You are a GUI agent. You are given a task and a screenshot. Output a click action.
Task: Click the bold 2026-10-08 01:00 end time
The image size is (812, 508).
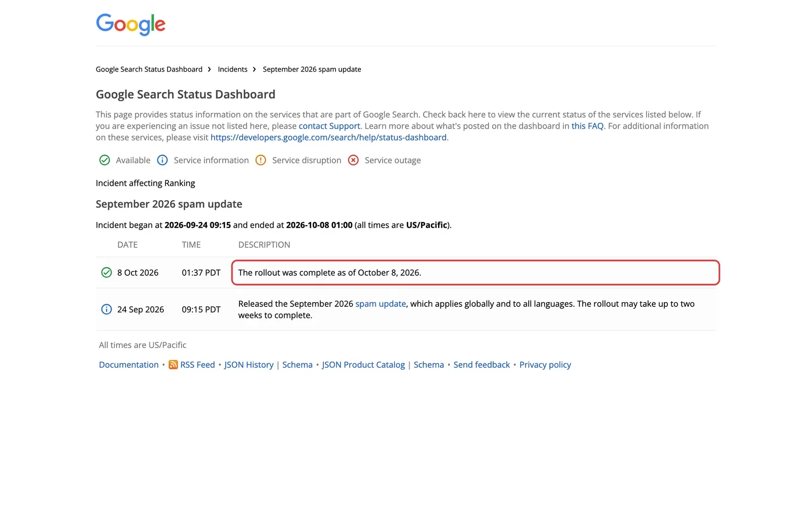click(x=319, y=225)
